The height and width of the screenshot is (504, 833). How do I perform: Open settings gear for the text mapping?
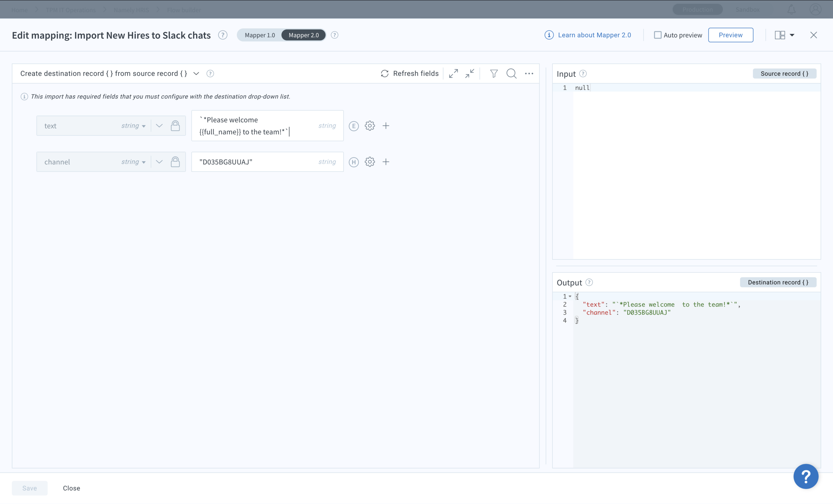click(370, 126)
